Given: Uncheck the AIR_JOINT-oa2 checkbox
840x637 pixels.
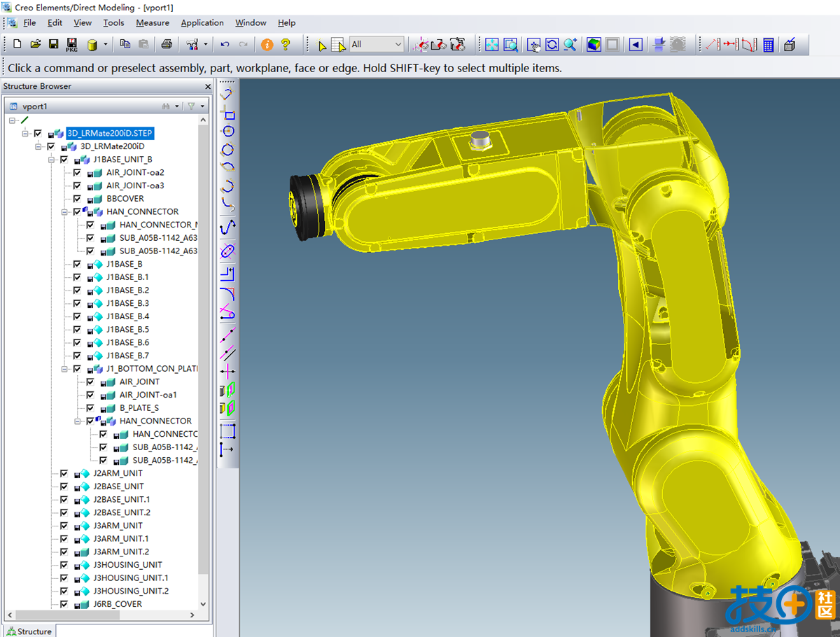Looking at the screenshot, I should click(77, 172).
